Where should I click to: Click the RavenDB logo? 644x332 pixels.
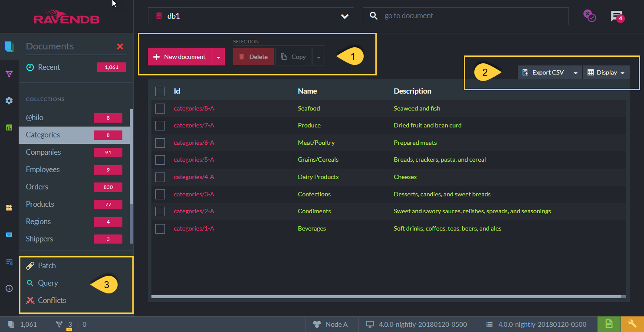point(66,16)
